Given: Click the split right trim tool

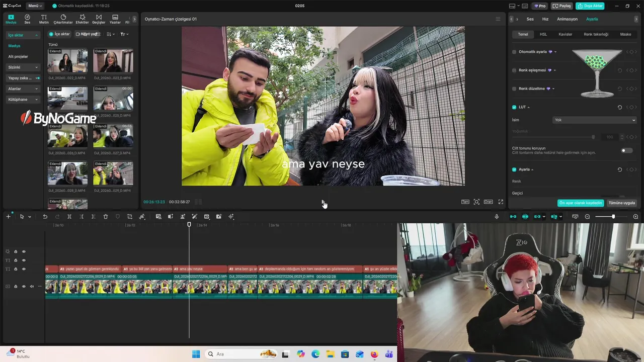Looking at the screenshot, I should 93,217.
